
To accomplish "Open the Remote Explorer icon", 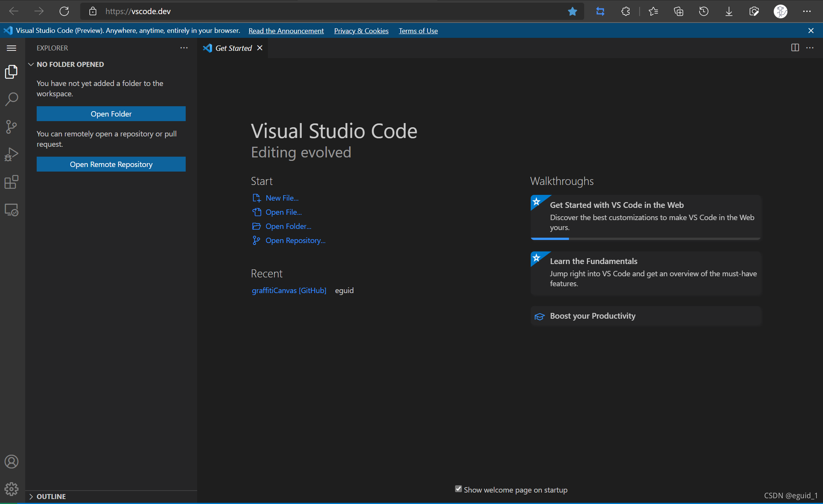I will (11, 210).
